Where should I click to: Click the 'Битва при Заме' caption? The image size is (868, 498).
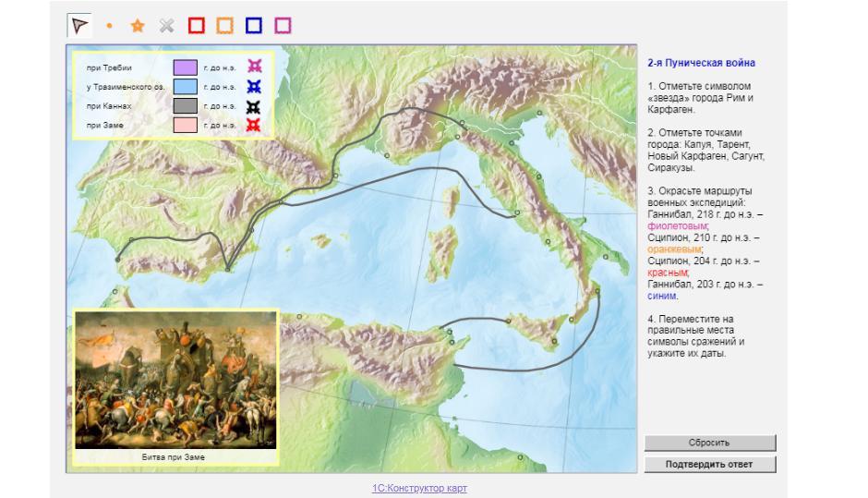(x=174, y=457)
